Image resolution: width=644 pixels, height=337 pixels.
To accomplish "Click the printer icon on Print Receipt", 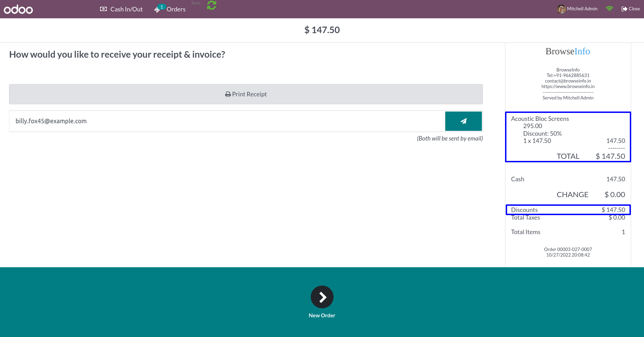I will (228, 94).
